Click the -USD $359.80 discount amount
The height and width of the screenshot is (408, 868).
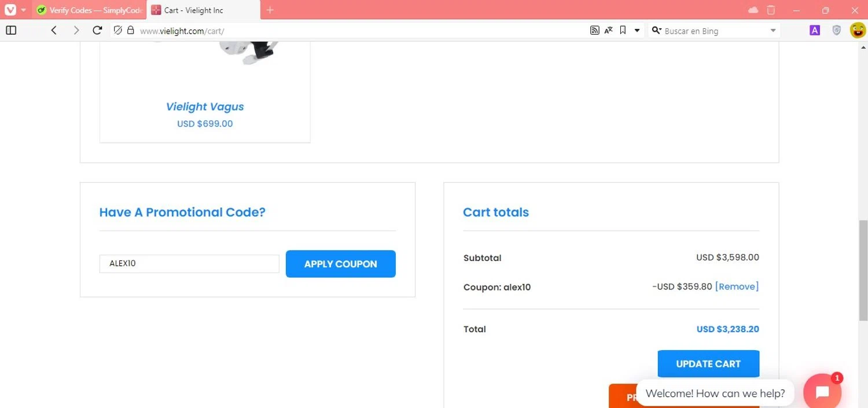pos(682,286)
